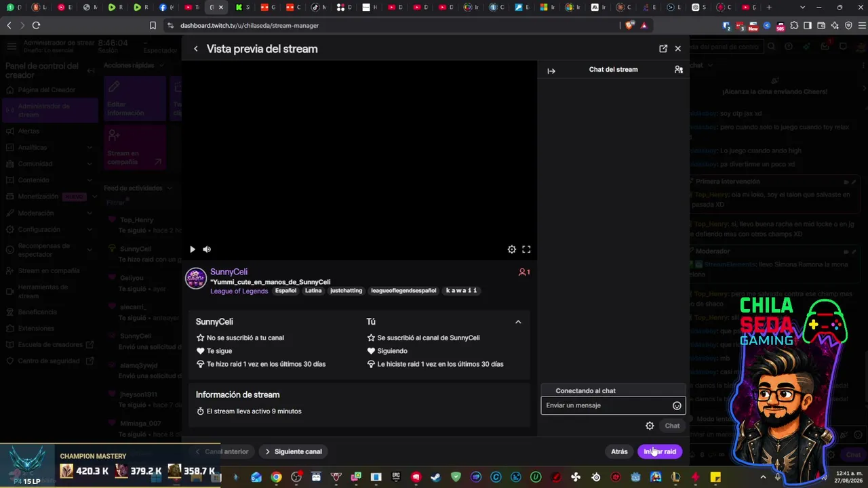
Task: Expand the Analíticas sidebar section
Action: pyautogui.click(x=90, y=147)
